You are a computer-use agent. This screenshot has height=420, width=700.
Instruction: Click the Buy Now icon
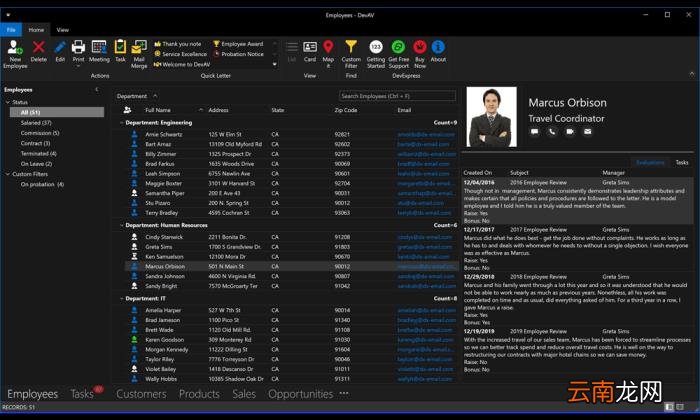(420, 47)
